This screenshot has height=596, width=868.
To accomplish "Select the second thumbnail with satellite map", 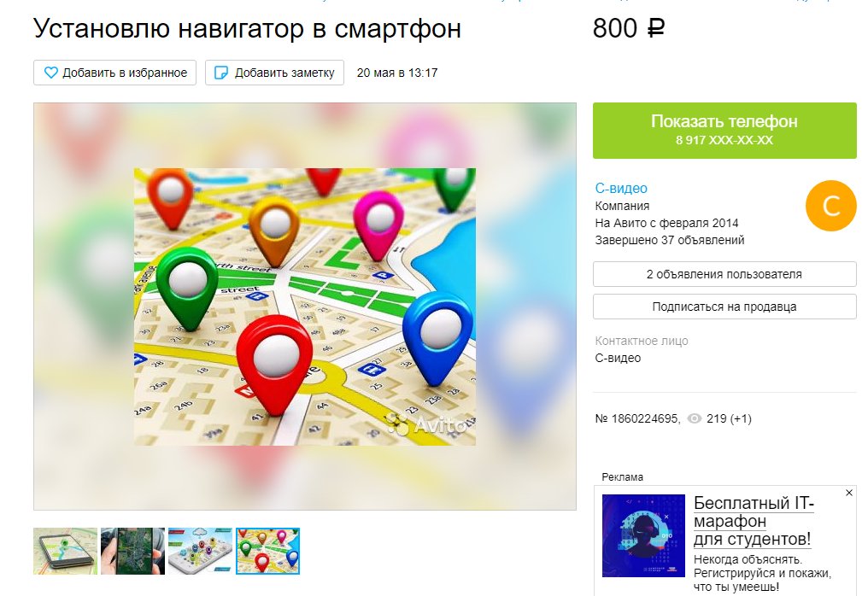I will 133,552.
